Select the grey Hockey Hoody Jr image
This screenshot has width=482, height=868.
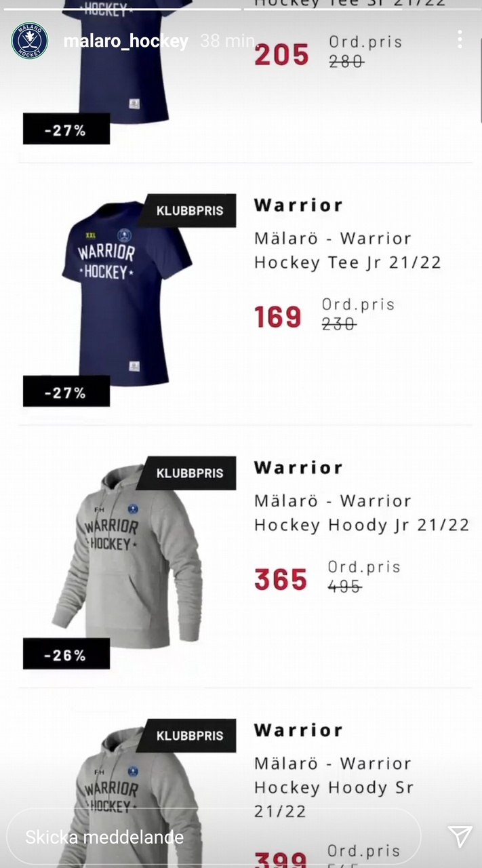pos(127,553)
